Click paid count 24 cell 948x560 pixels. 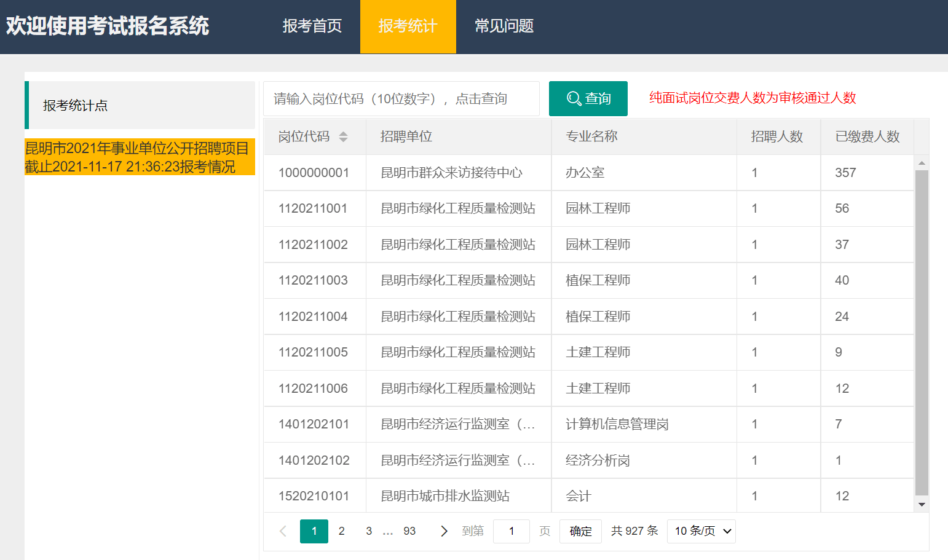click(867, 317)
